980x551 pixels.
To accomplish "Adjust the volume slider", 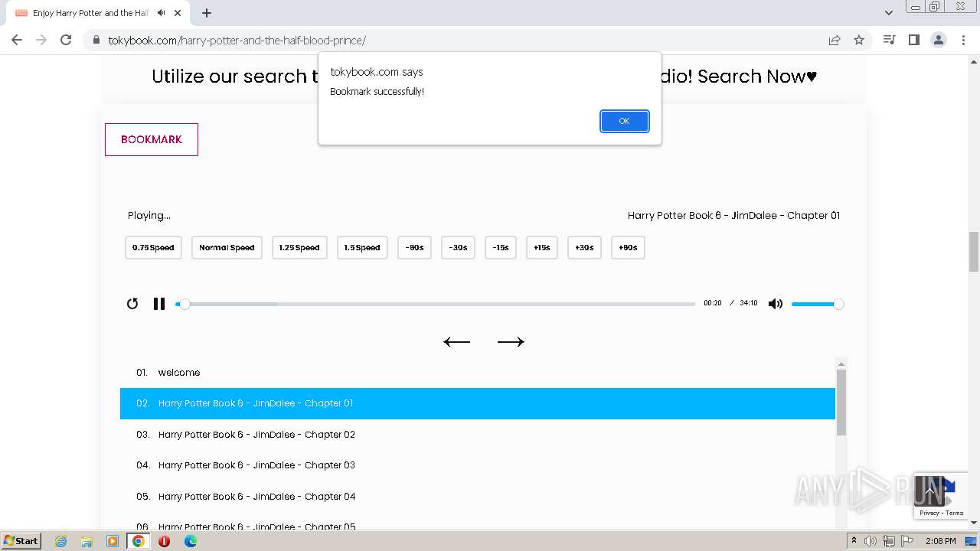I will (x=817, y=304).
